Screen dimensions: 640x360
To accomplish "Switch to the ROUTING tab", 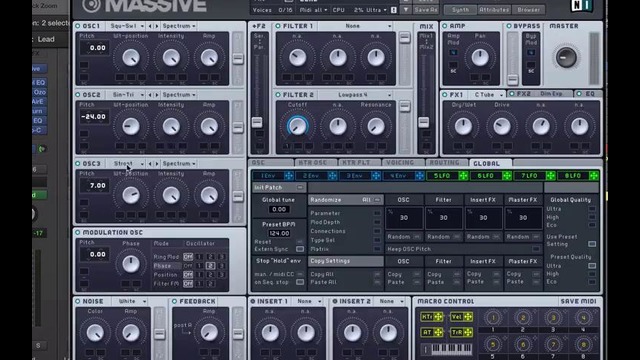I will 446,162.
